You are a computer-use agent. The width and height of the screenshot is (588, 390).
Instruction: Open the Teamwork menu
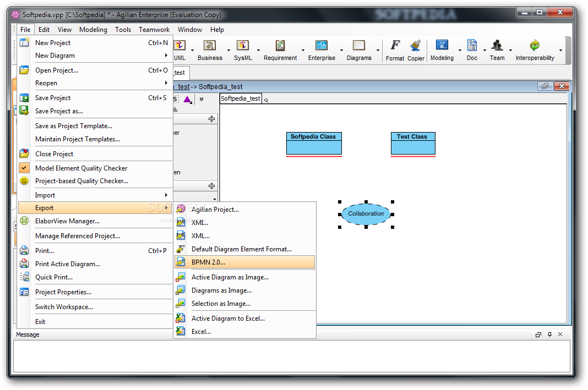pyautogui.click(x=154, y=29)
